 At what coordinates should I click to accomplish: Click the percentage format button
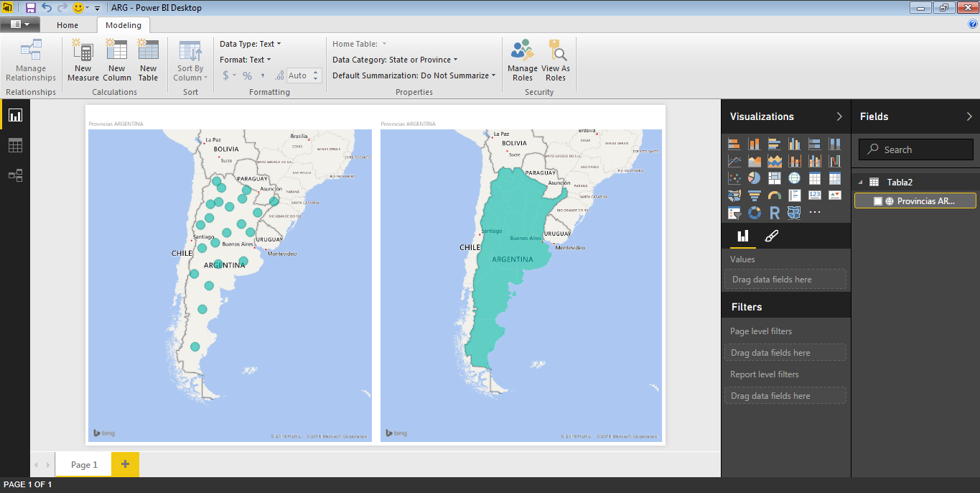tap(247, 75)
